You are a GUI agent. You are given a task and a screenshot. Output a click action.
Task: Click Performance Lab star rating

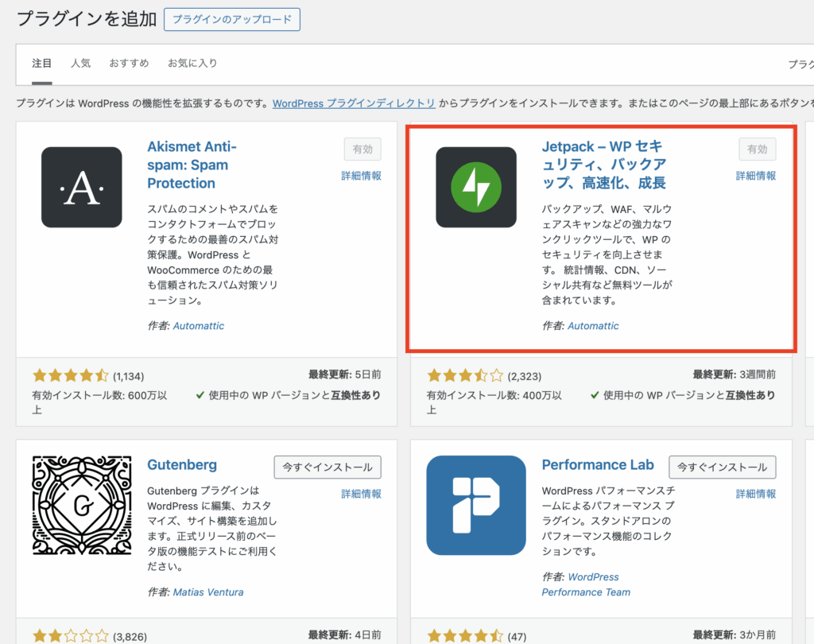465,636
